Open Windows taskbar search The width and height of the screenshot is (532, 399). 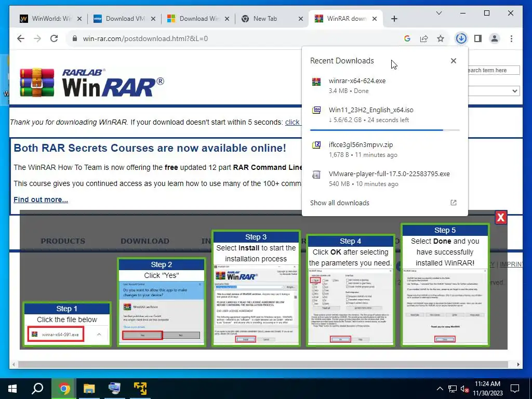tap(37, 389)
